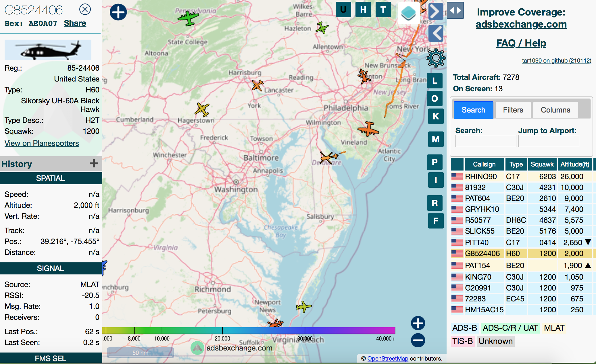Click orange plane near New Brunswick

(x=364, y=76)
